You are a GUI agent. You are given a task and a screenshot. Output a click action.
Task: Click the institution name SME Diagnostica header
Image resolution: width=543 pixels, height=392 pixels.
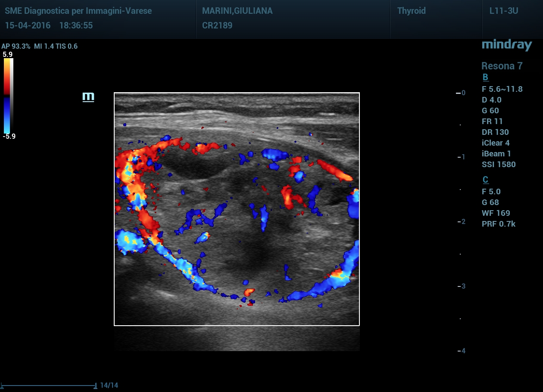point(78,11)
